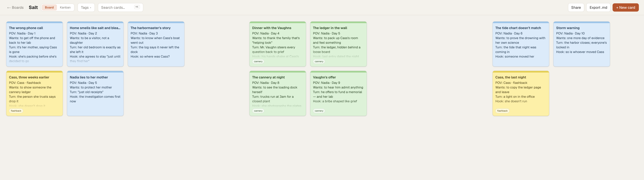644x180 pixels.
Task: Click 'POV: Nadia · Day 2' line
Action: point(83,33)
